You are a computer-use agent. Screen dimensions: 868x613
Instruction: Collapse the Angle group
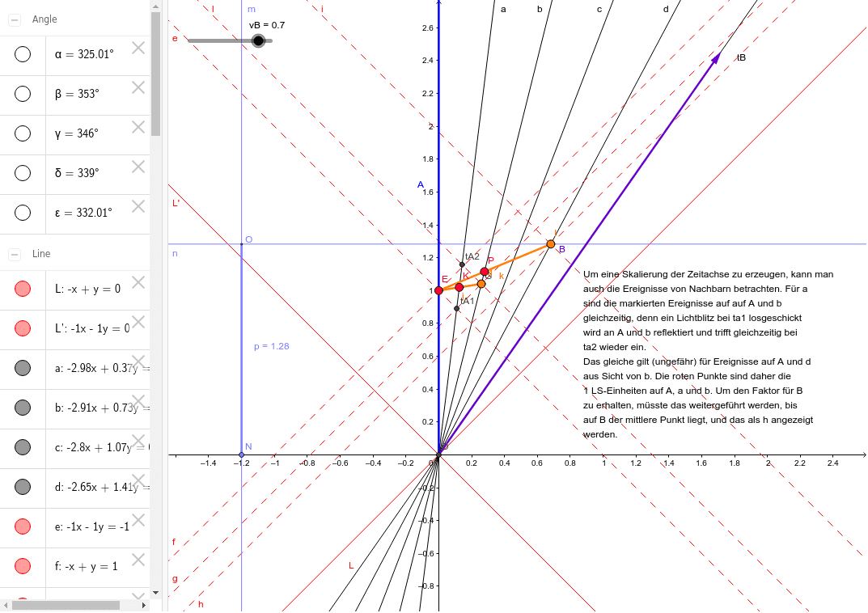pos(15,20)
